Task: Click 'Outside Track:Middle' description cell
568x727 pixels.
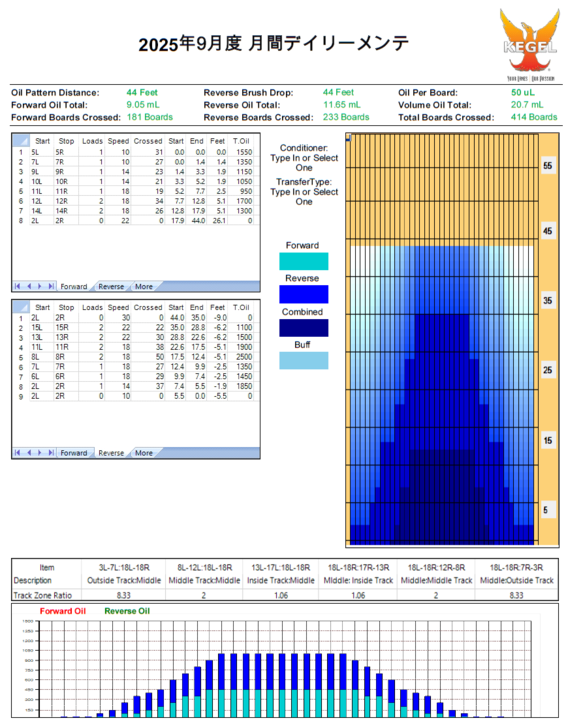Action: click(x=124, y=580)
